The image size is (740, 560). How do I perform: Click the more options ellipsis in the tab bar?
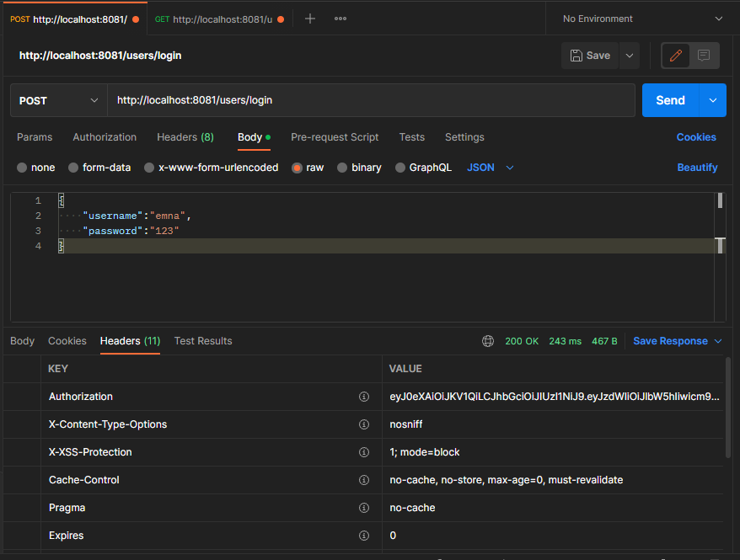pos(340,18)
